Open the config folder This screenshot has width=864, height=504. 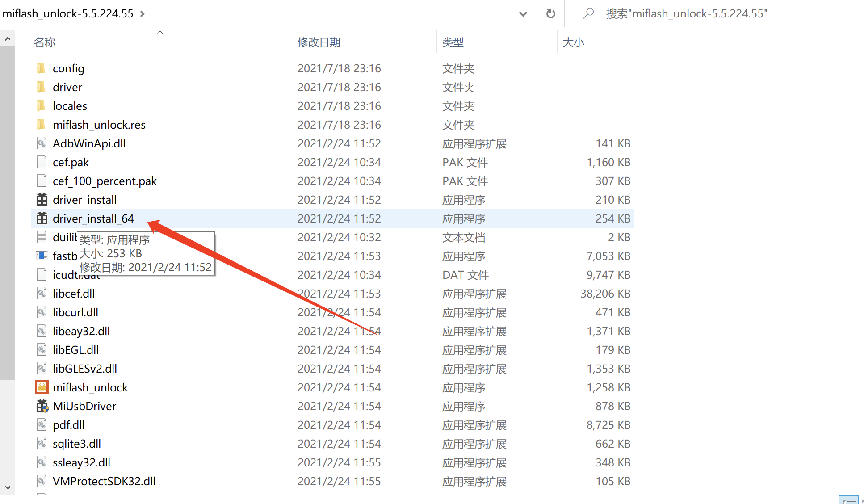68,68
